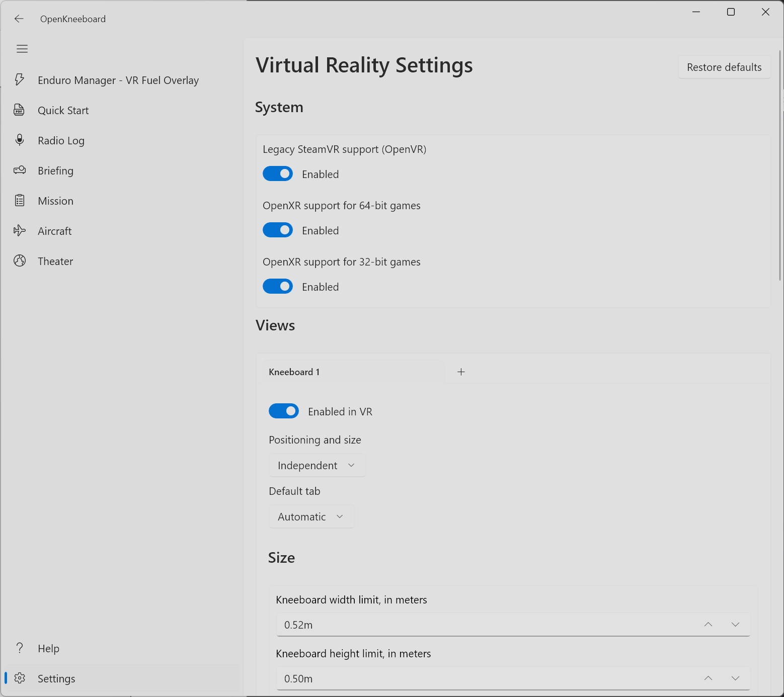784x697 pixels.
Task: Maximize the OpenKneeboard window
Action: [x=731, y=12]
